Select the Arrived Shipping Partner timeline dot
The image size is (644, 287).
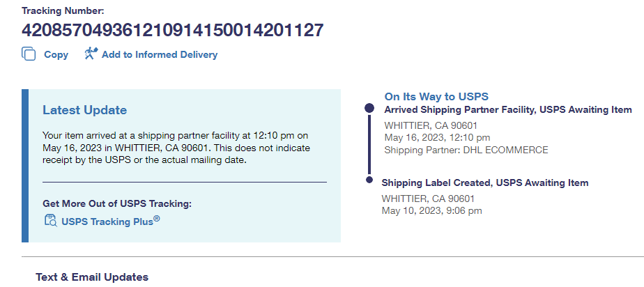pyautogui.click(x=369, y=109)
